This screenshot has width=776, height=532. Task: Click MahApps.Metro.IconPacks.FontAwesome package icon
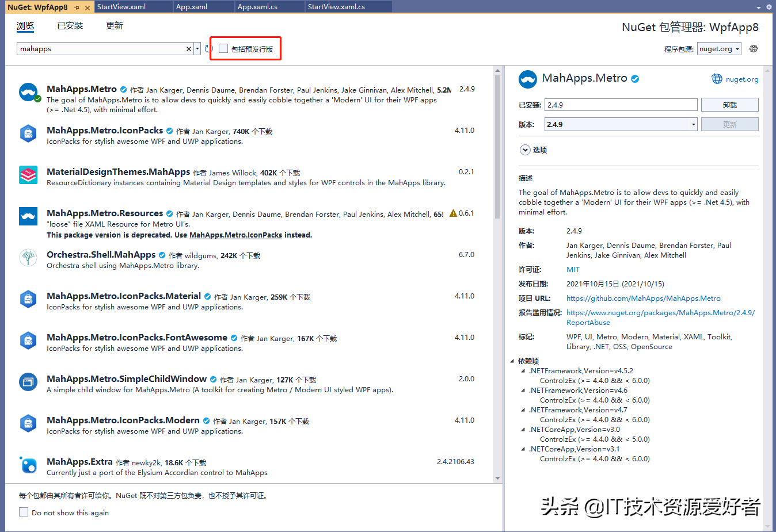pyautogui.click(x=28, y=340)
